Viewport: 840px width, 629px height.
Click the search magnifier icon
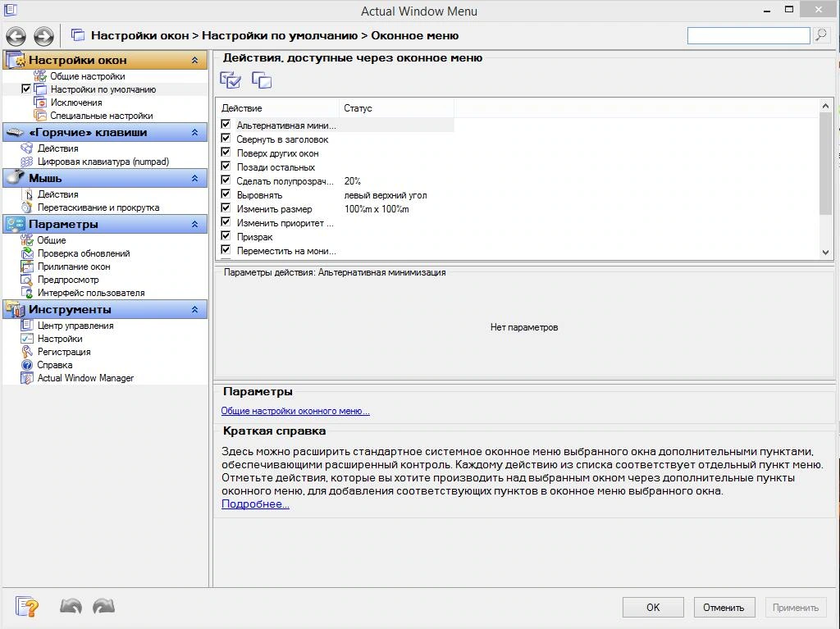(x=820, y=35)
